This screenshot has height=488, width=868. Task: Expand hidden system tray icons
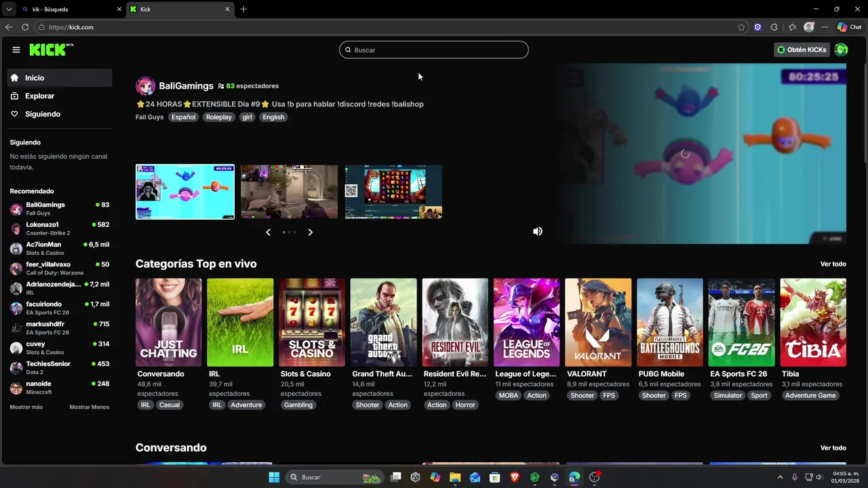780,477
